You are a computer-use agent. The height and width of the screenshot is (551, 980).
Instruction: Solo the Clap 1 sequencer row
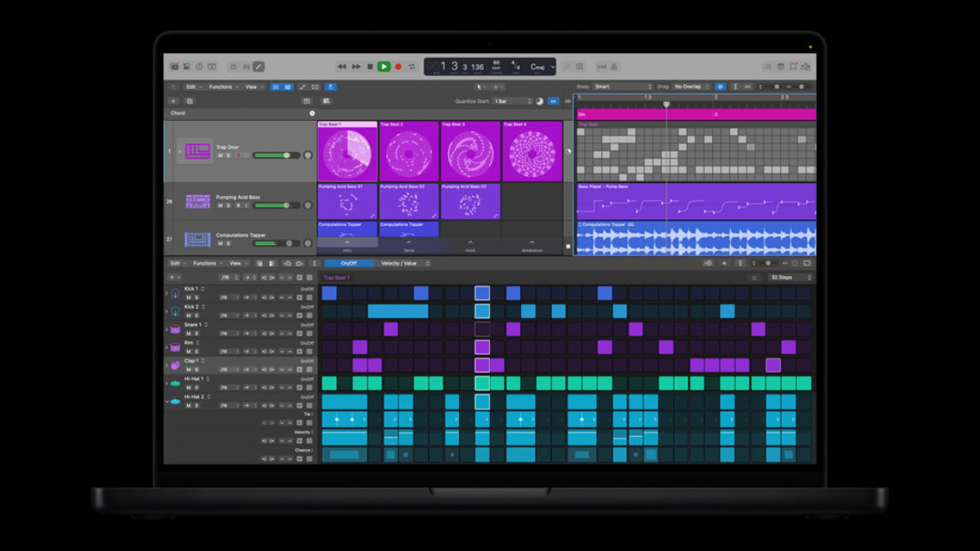point(197,369)
